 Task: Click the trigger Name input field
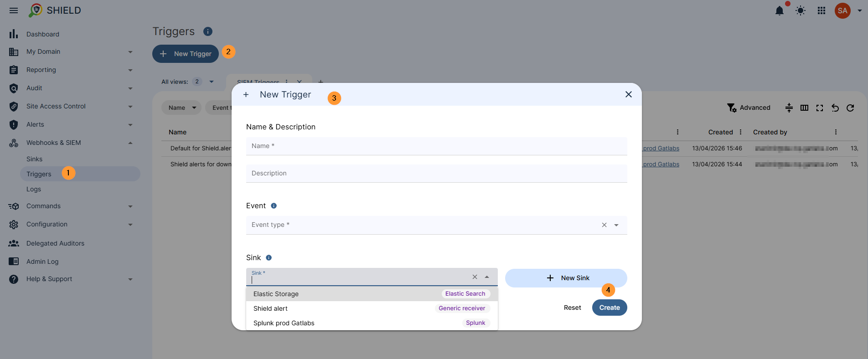(437, 146)
